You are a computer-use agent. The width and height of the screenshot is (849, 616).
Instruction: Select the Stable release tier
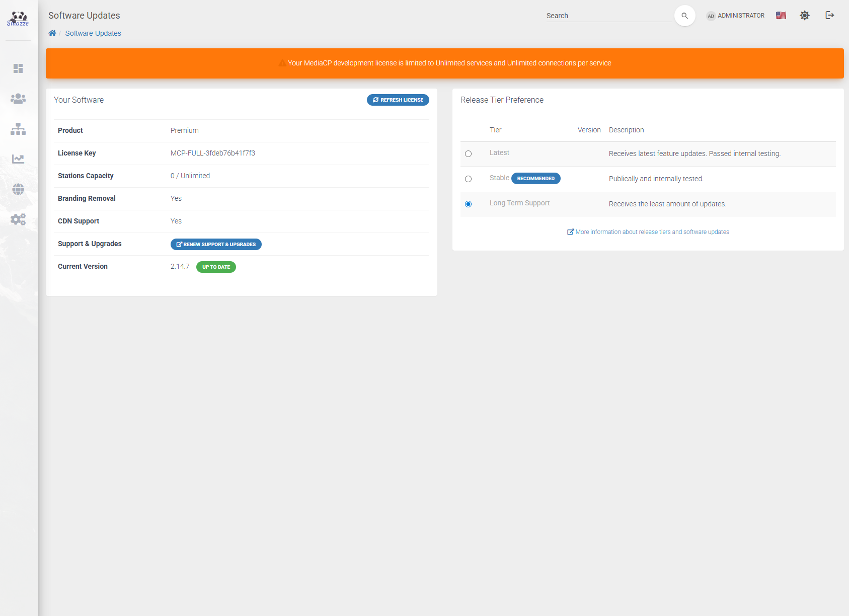point(469,179)
